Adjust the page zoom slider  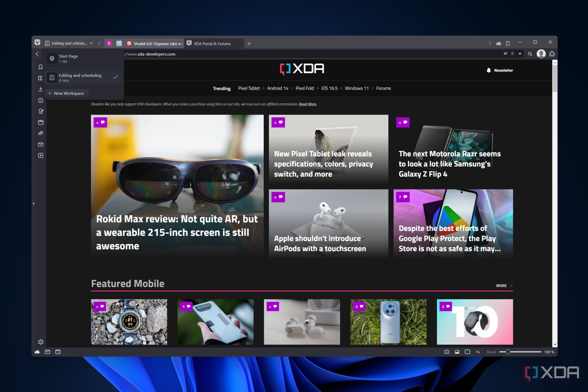[520, 352]
